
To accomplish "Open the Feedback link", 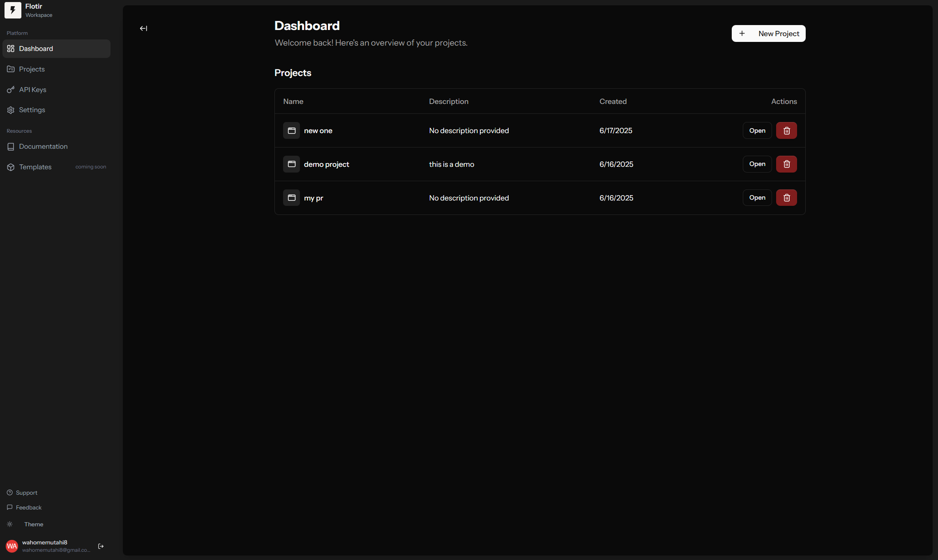I will [28, 507].
